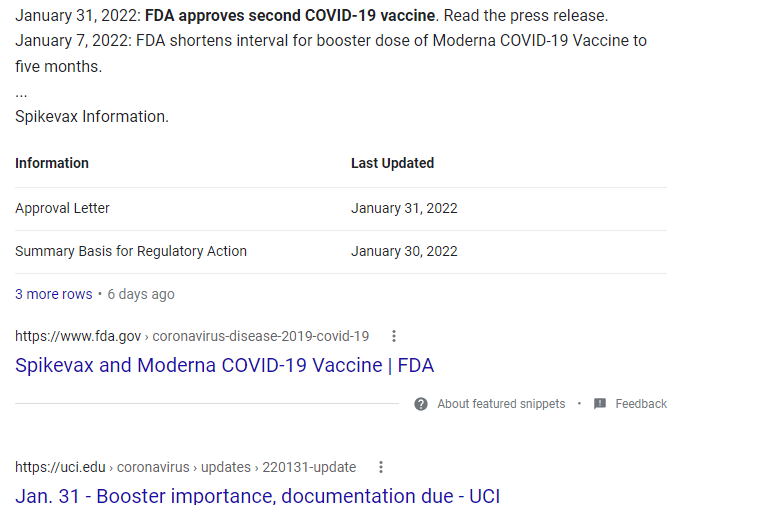
Task: Open the three-dot menu beside uci.edu result
Action: click(381, 467)
